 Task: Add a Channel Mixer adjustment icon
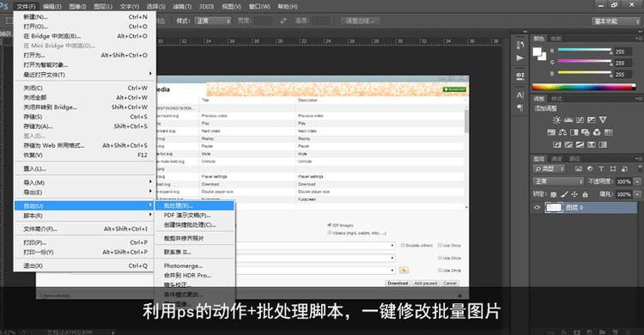(x=597, y=132)
